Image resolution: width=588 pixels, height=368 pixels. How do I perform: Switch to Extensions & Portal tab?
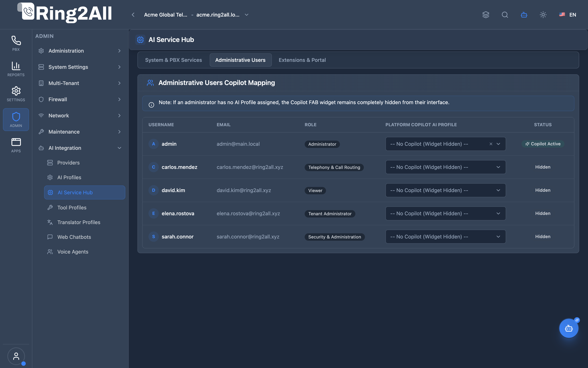(302, 60)
